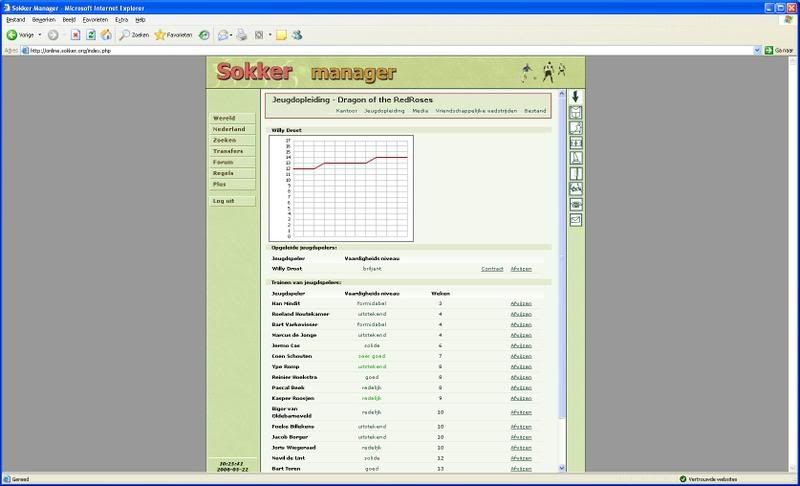Open the split-panel icon in right sidebar
800x486 pixels.
click(576, 173)
